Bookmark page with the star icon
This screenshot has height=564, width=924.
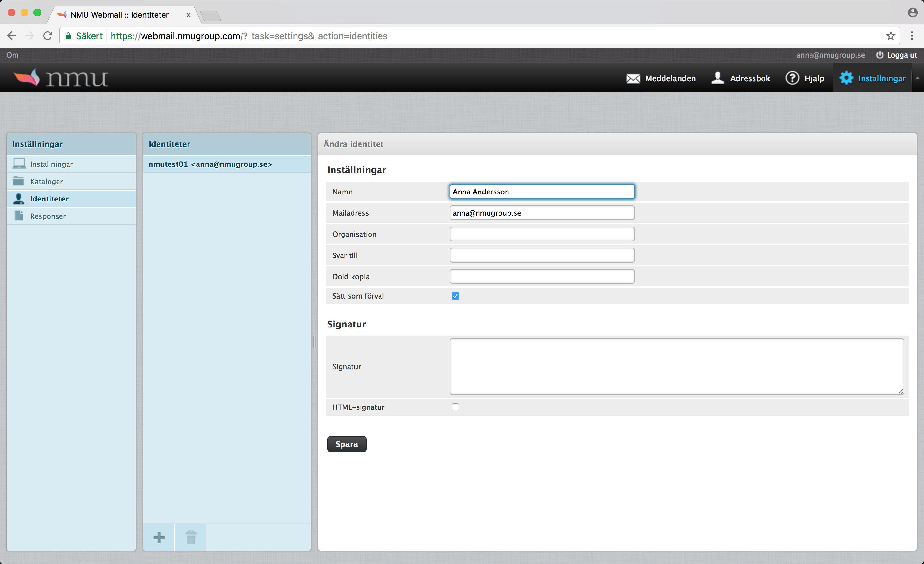[x=891, y=36]
